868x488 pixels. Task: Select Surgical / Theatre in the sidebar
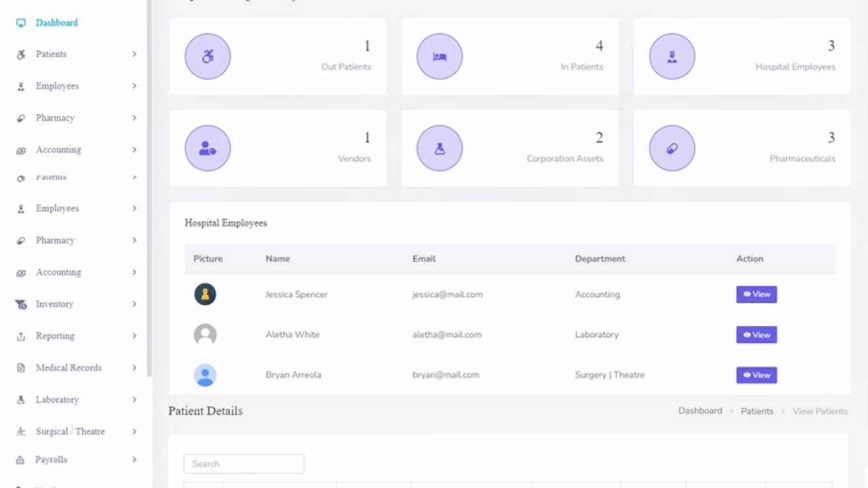(70, 431)
